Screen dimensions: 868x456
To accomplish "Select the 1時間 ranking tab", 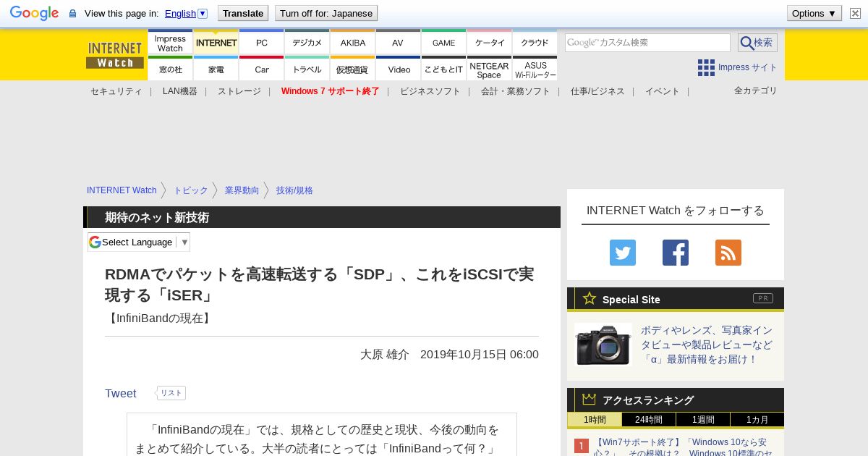I will 594,420.
